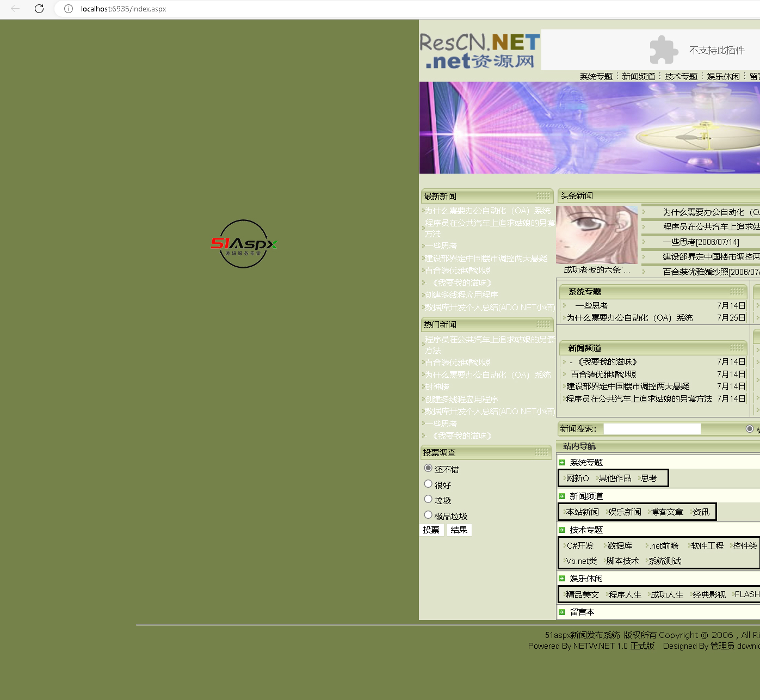
Task: Open the 系统测试 category link
Action: coord(665,561)
